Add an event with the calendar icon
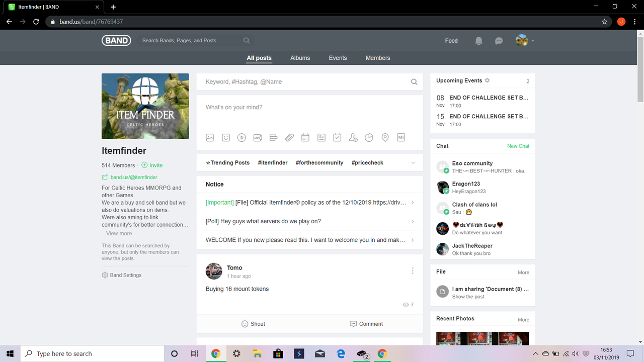The height and width of the screenshot is (362, 644). click(x=305, y=137)
